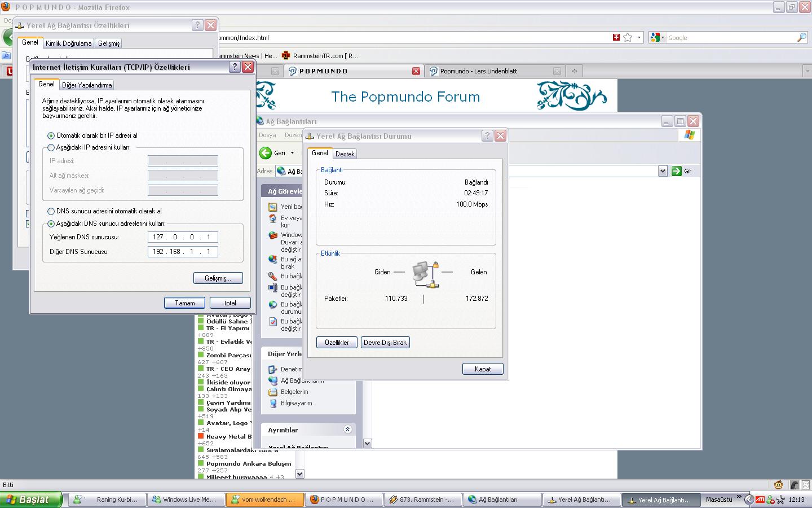Select Genel tab in TCP/IP properties dialog

[x=46, y=84]
